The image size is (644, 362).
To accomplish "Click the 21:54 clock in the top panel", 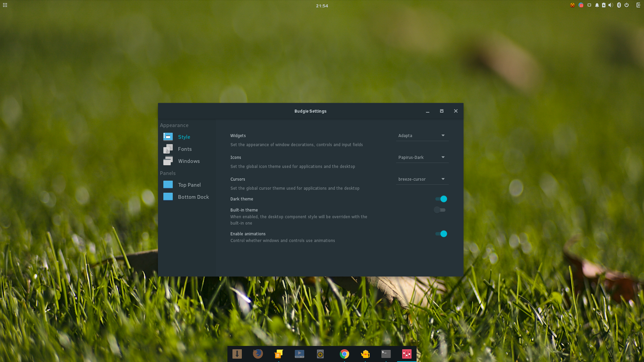I will [322, 6].
